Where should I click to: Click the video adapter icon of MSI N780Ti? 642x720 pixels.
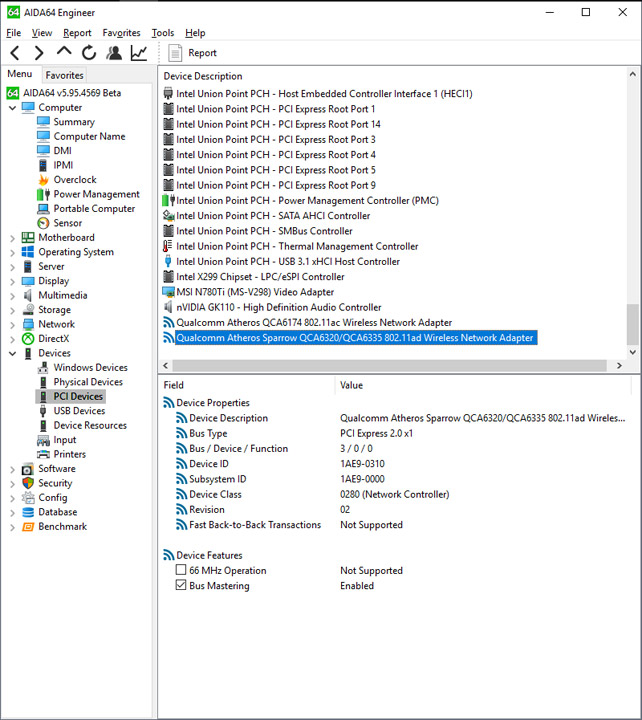[169, 292]
